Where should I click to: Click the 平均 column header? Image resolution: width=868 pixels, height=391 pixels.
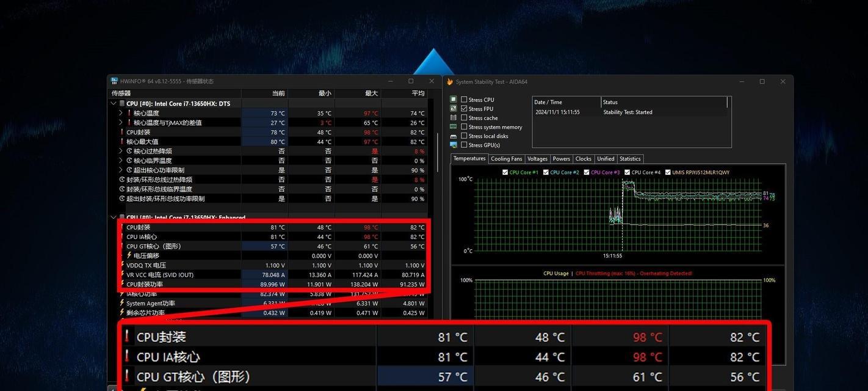(x=404, y=93)
